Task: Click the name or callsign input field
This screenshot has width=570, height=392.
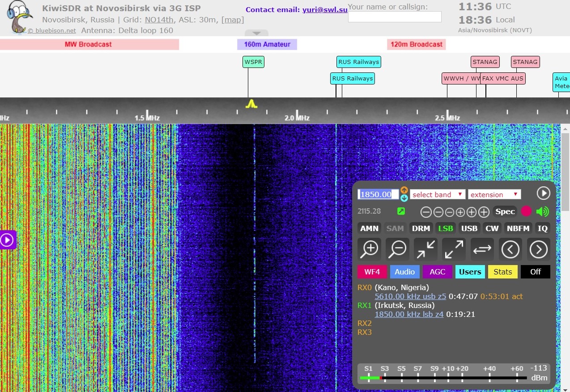Action: pos(395,17)
